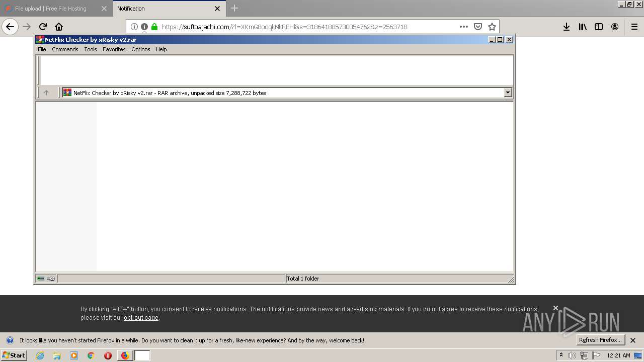Screen dimensions: 644x362
Task: Click the clock showing 12:21 AM
Action: click(618, 355)
